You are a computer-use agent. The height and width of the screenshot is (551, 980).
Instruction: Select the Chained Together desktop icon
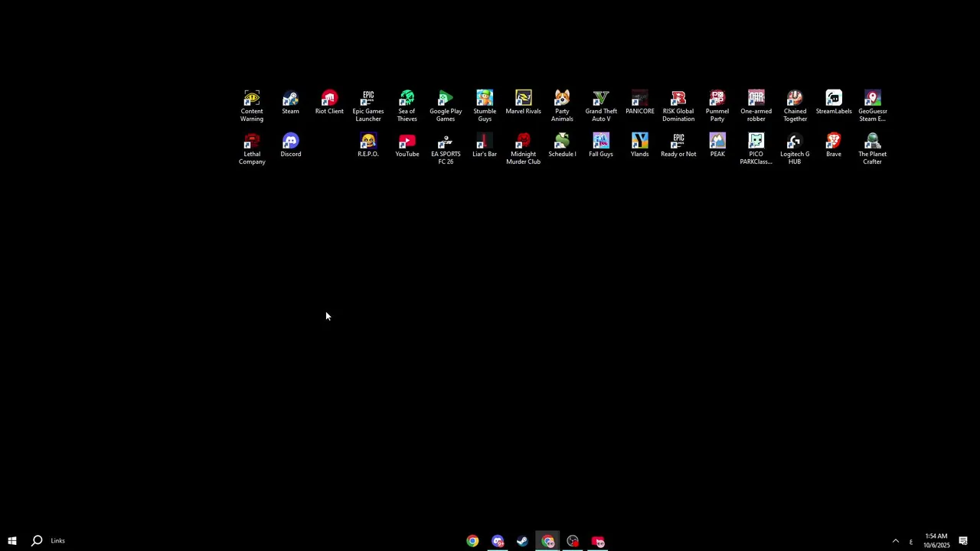pyautogui.click(x=795, y=106)
